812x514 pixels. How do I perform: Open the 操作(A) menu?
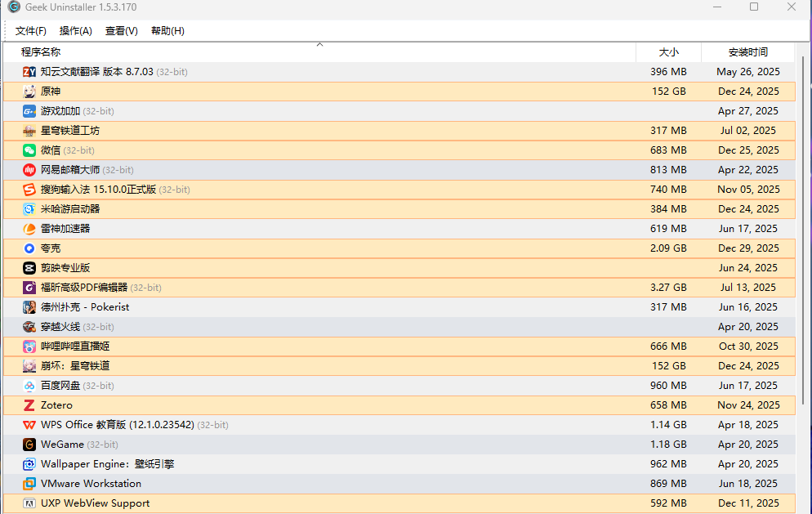76,31
